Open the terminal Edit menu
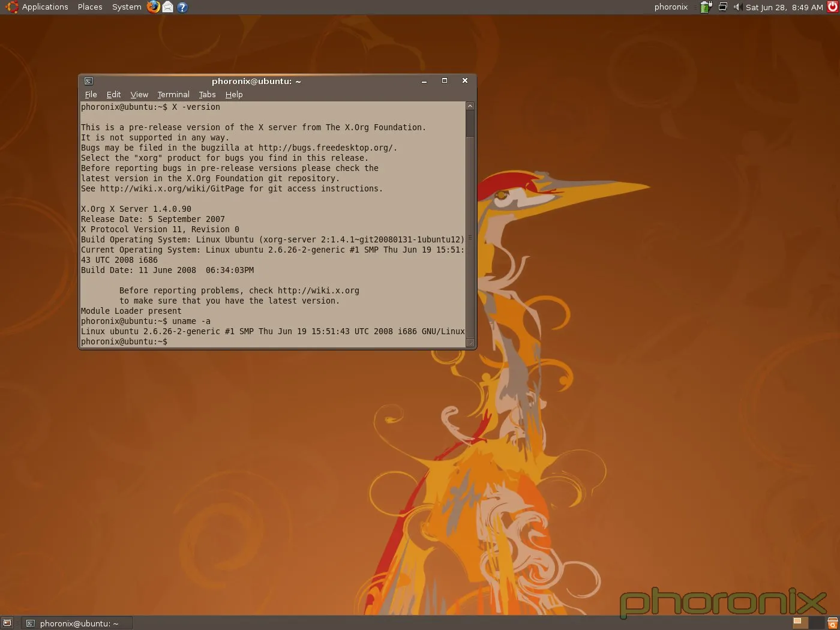840x630 pixels. 113,94
